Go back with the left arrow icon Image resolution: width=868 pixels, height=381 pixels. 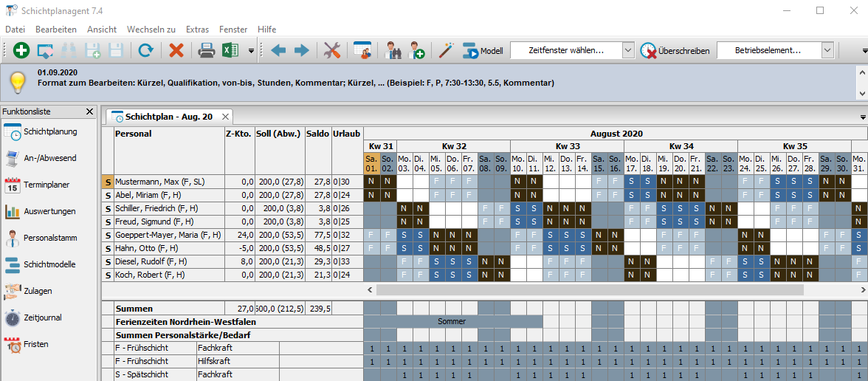pos(278,51)
